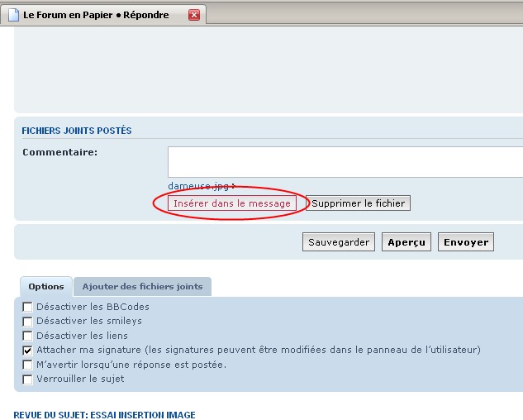Image resolution: width=523 pixels, height=420 pixels.
Task: Close the Le Forum en Papier tab
Action: tap(194, 15)
